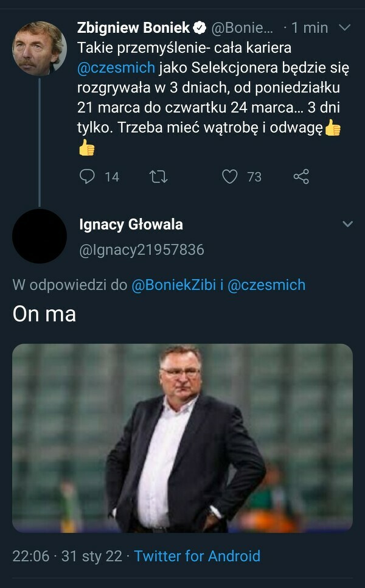Click the "1 min" tweet timestamp
The width and height of the screenshot is (365, 588).
(309, 27)
